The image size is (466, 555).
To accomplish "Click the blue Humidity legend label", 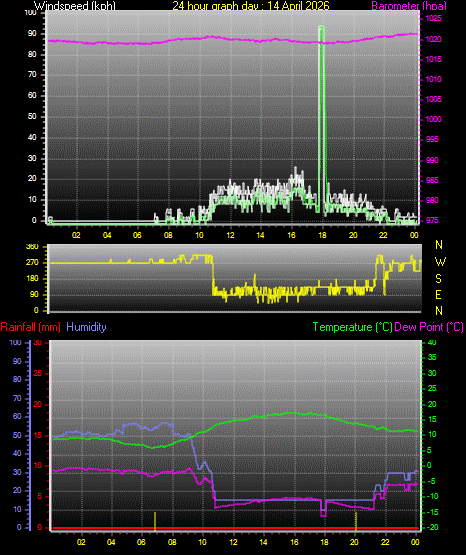I will pyautogui.click(x=86, y=327).
